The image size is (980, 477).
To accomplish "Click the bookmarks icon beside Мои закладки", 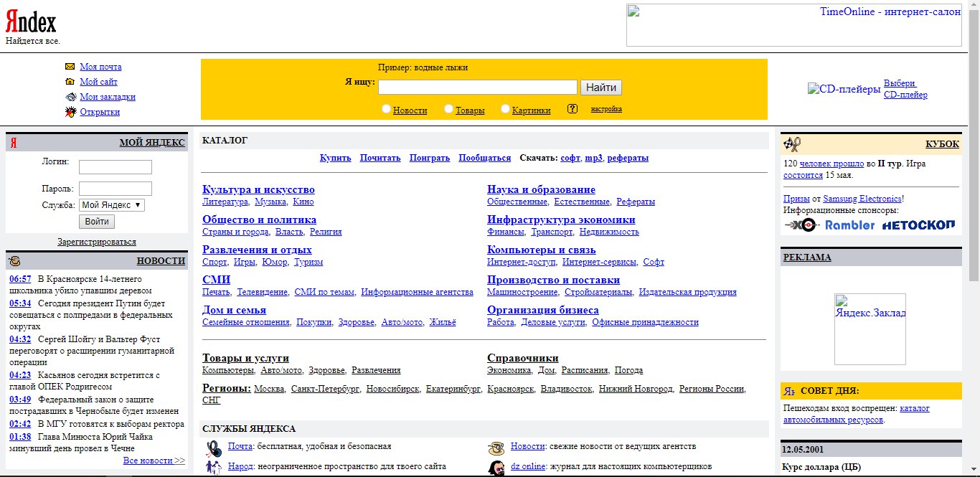I will tap(70, 97).
